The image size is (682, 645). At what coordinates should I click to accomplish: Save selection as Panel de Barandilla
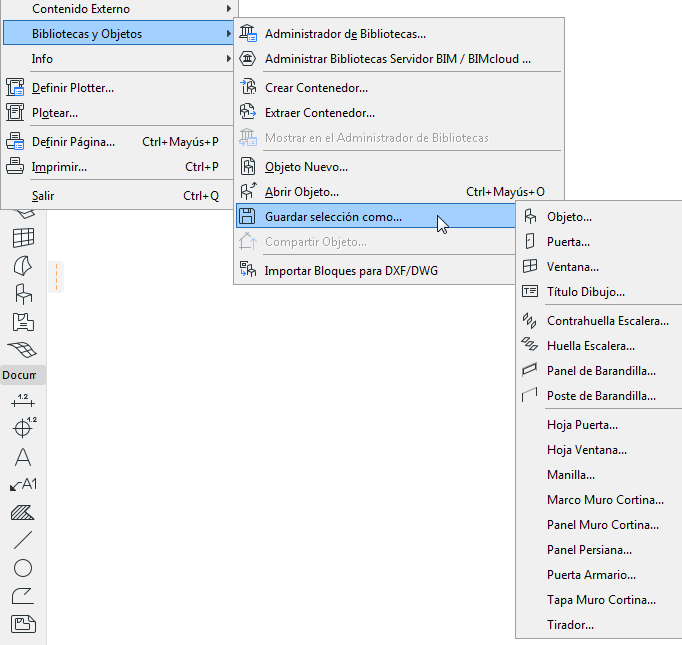(601, 371)
